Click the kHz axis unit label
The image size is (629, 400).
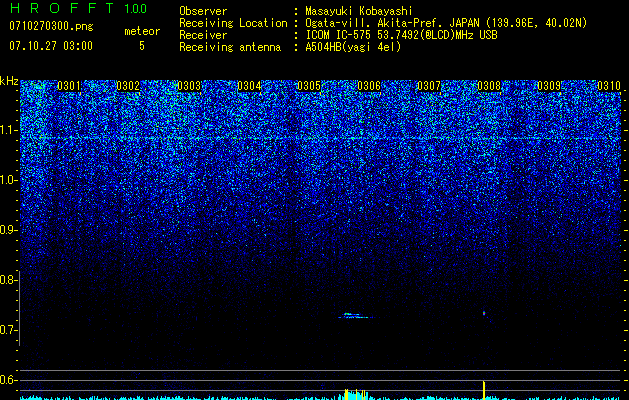click(x=9, y=81)
